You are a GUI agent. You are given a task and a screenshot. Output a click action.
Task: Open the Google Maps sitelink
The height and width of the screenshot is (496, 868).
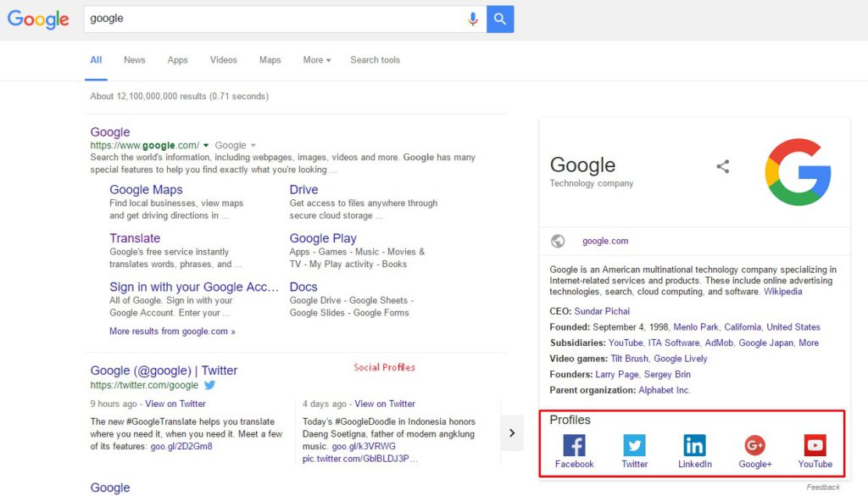(146, 190)
